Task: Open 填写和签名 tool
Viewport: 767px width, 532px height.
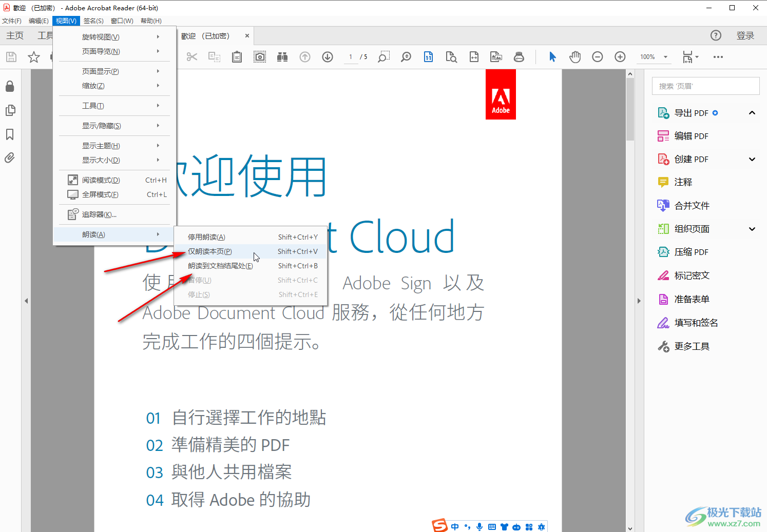Action: pyautogui.click(x=688, y=323)
